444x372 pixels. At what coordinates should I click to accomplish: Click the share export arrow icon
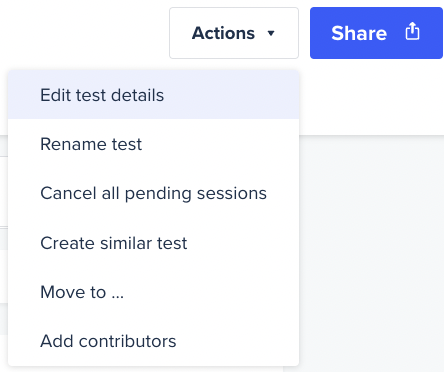[x=412, y=31]
